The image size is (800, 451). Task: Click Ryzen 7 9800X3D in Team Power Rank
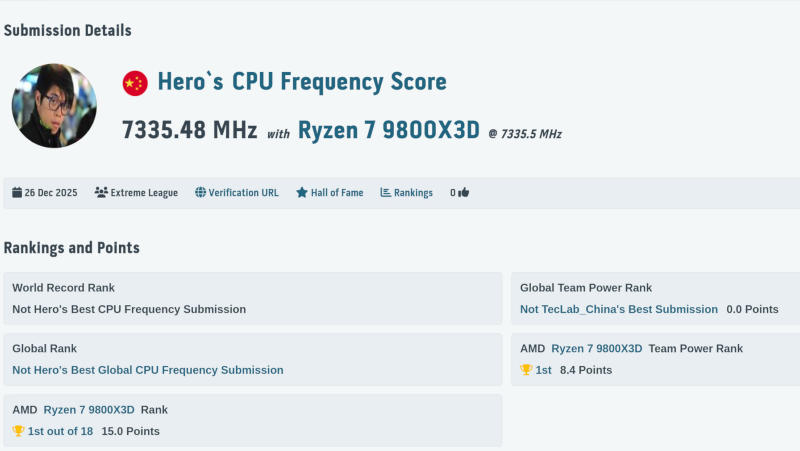coord(596,348)
